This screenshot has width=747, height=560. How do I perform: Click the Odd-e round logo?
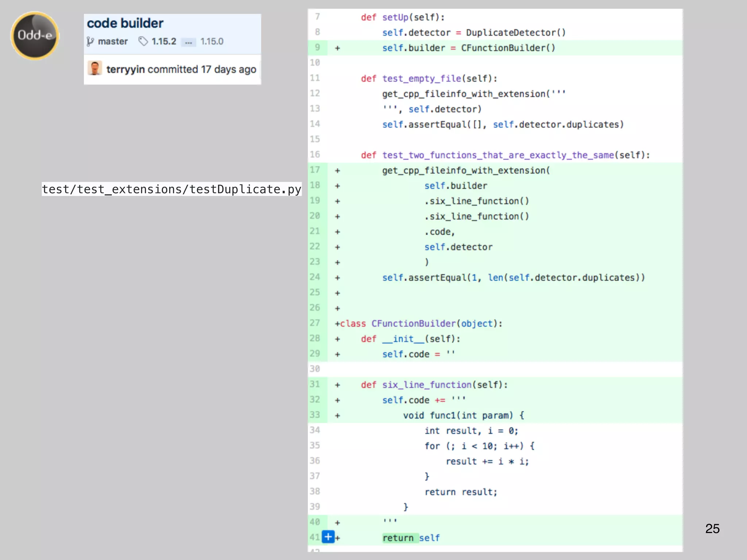[x=35, y=35]
